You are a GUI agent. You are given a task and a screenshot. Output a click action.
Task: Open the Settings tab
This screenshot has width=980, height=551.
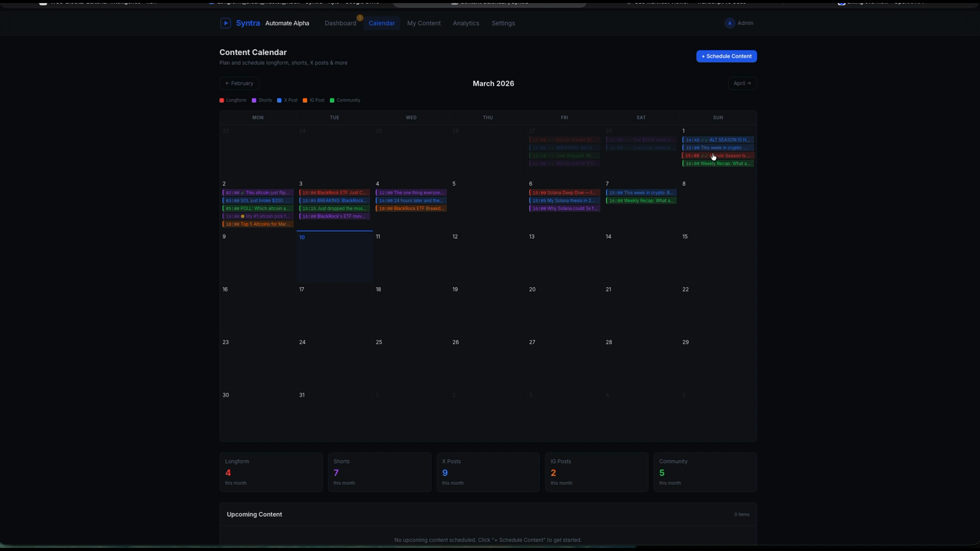[503, 23]
